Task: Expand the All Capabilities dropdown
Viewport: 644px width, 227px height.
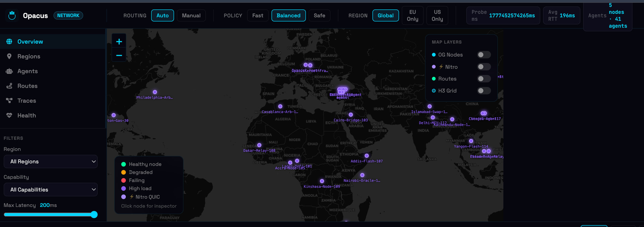Action: (x=51, y=190)
